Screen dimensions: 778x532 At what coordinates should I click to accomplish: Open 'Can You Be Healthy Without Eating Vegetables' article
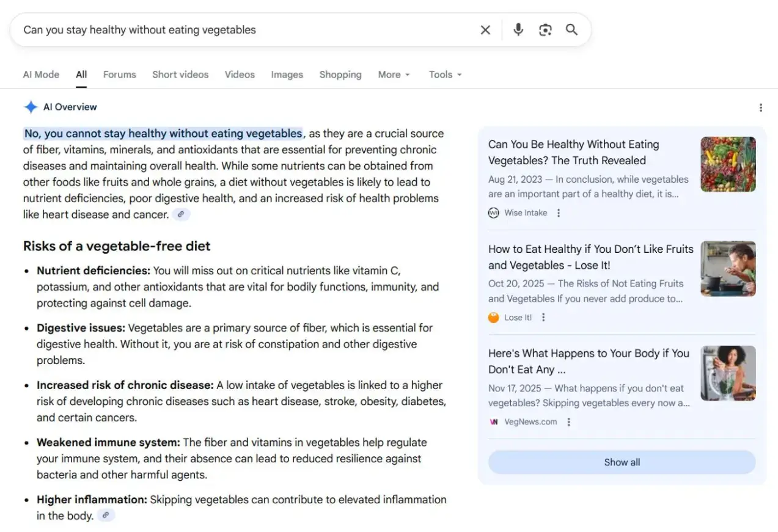(573, 152)
